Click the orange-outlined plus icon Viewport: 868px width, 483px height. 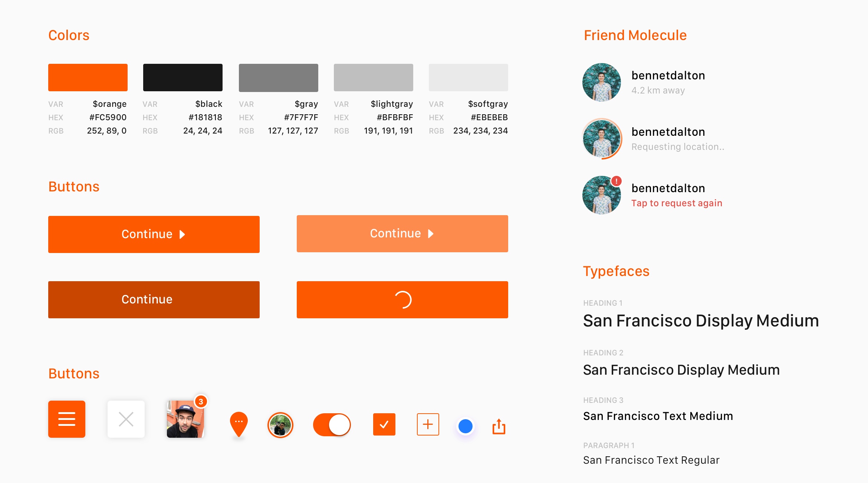428,424
